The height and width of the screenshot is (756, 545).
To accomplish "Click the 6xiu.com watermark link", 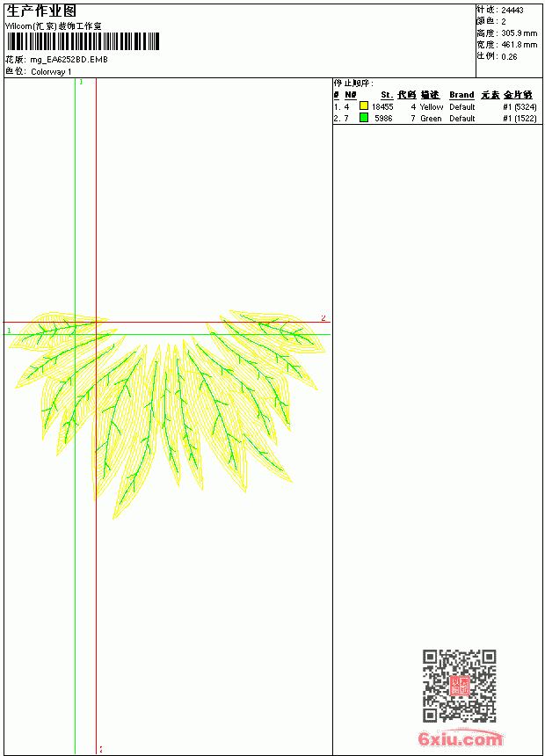I will coord(460,738).
